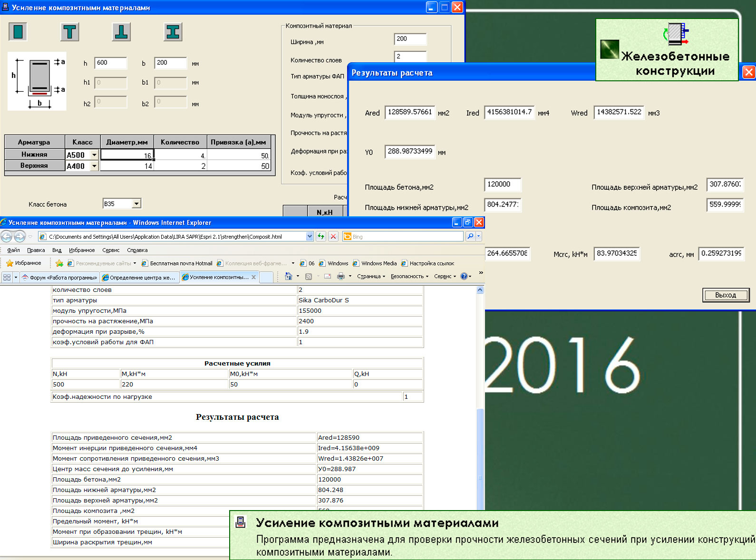Image resolution: width=756 pixels, height=560 pixels.
Task: Expand the A500 rebar class dropdown
Action: click(94, 155)
